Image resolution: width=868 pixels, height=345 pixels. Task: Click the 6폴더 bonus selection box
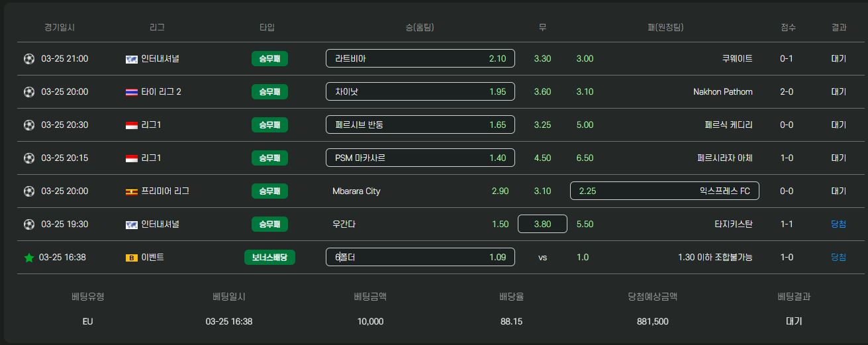click(x=420, y=257)
